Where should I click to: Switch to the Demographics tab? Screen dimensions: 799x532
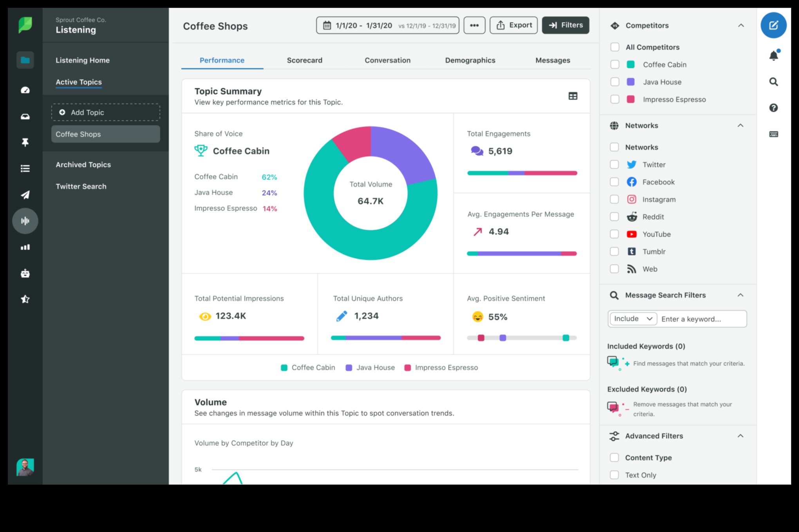[470, 60]
